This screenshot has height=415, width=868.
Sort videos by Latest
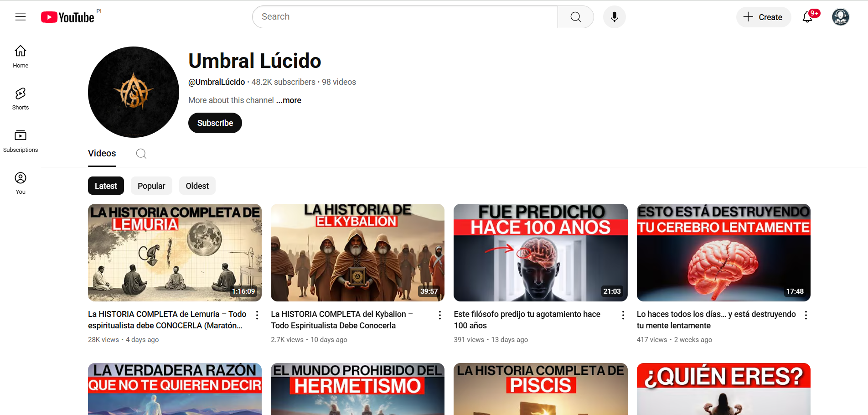[x=106, y=186]
